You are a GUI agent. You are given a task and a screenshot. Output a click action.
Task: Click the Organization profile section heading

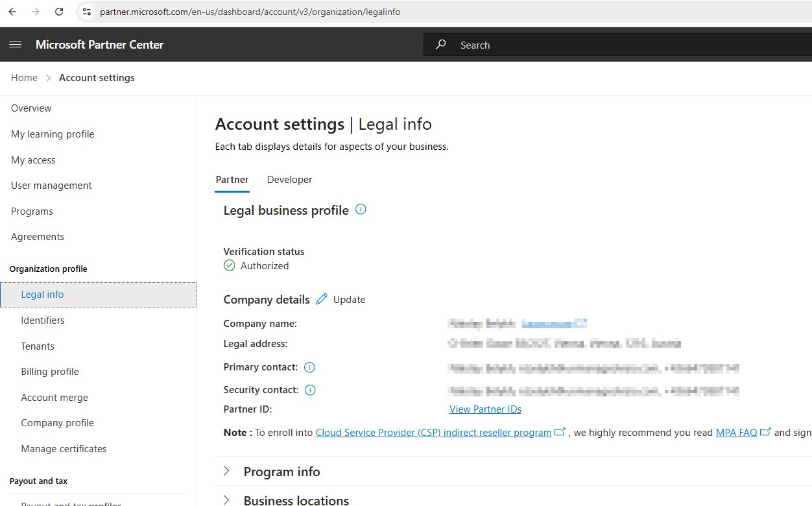coord(48,269)
